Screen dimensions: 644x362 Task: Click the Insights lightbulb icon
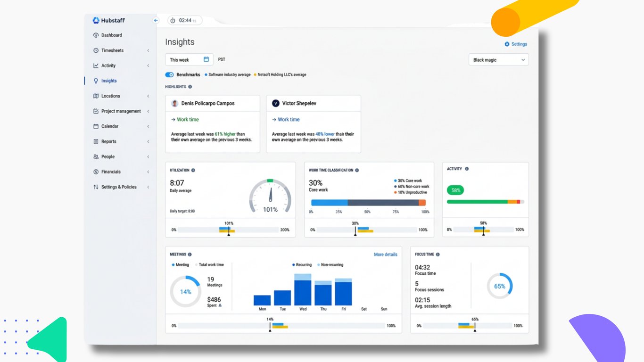96,81
